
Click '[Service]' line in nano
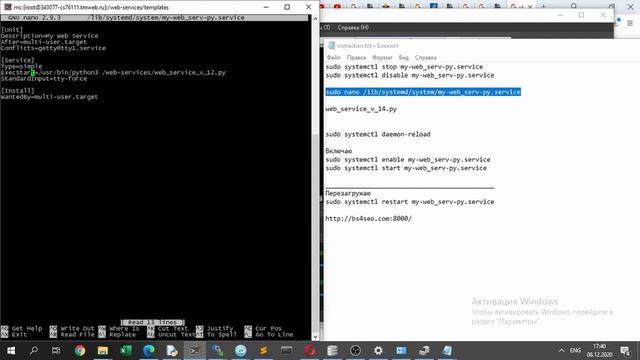coord(18,60)
